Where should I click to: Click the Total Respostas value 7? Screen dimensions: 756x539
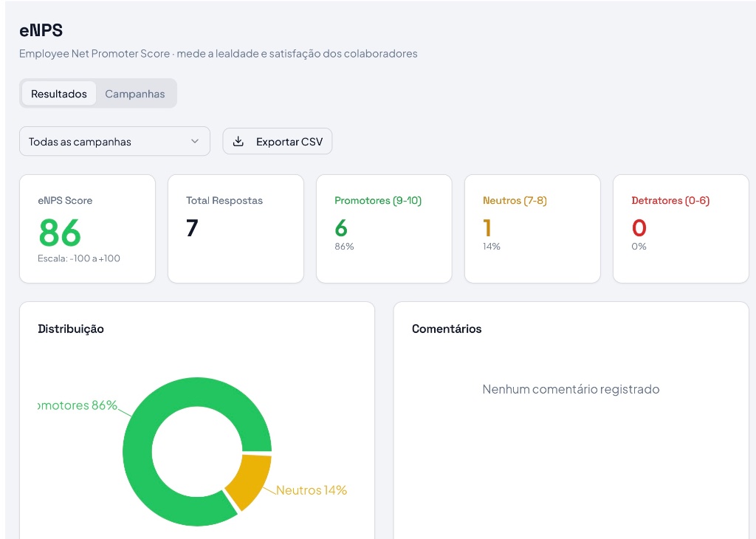point(192,227)
